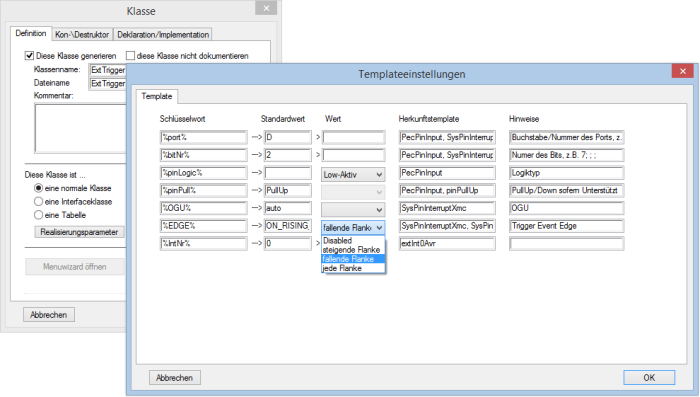This screenshot has width=700, height=397.
Task: Click the Wert field for %bitNr%
Action: tap(354, 155)
